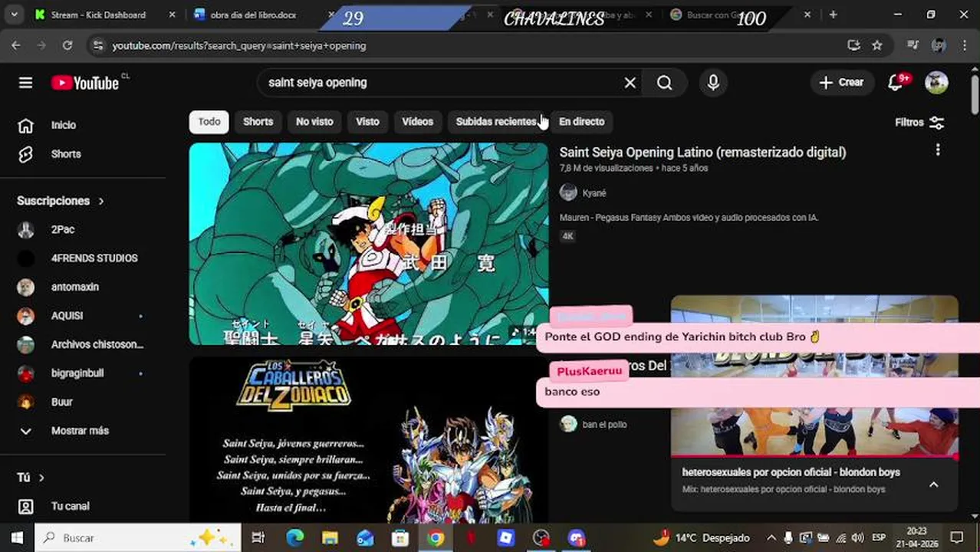Screen dimensions: 980x552
Task: Expand the Suscripciones section
Action: click(61, 201)
